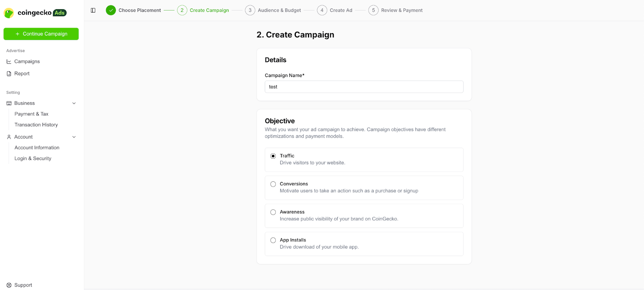644x290 pixels.
Task: Click the Objective section heading
Action: tap(280, 121)
